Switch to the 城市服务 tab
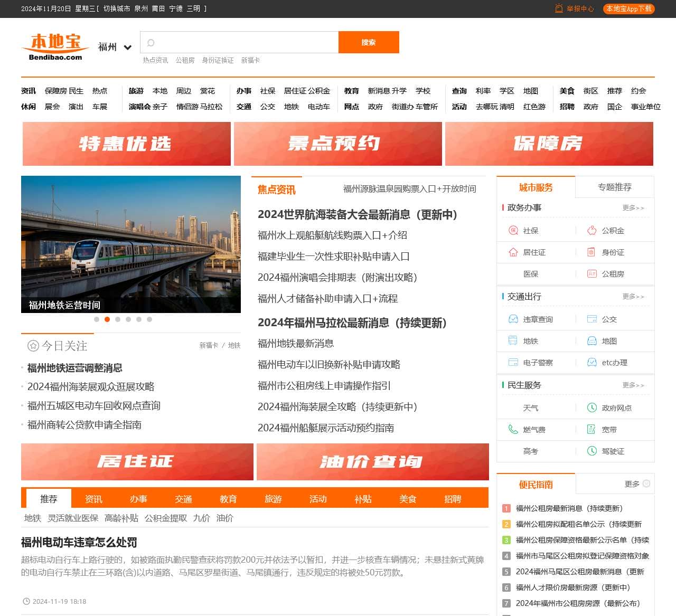 (x=536, y=187)
